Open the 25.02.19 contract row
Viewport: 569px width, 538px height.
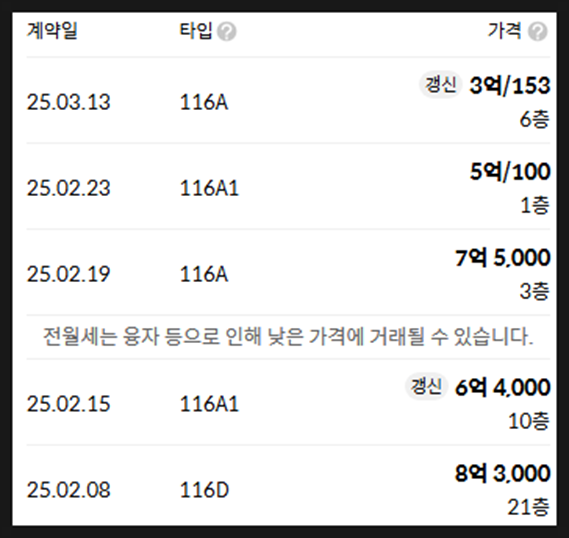(288, 272)
